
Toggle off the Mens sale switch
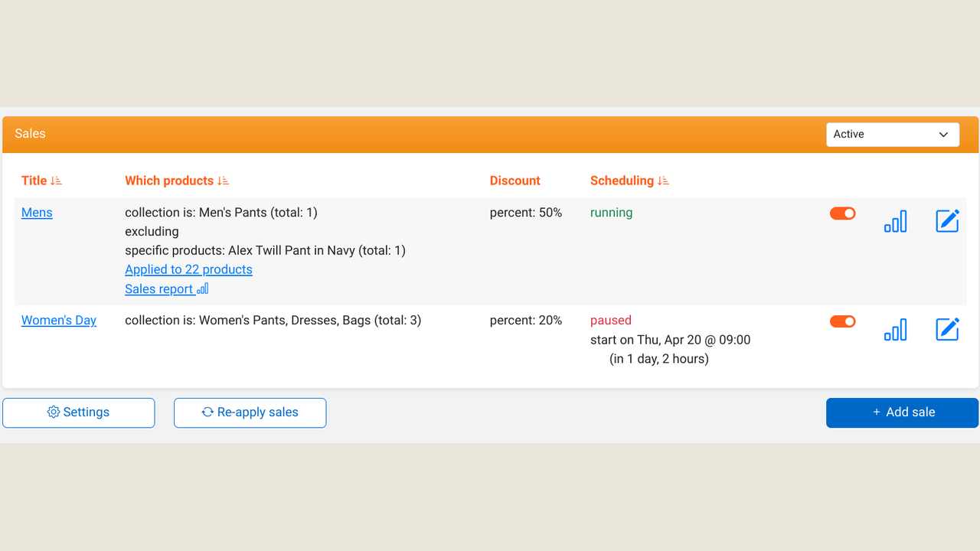[x=843, y=214]
